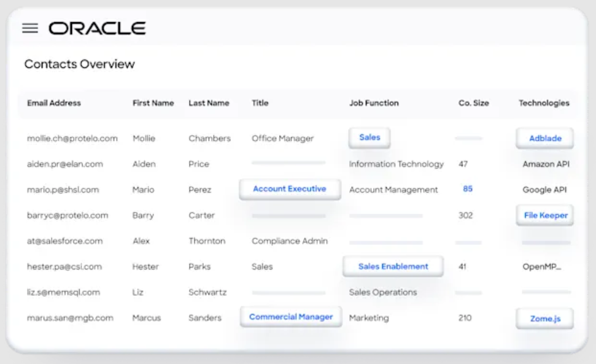This screenshot has height=364, width=596.
Task: Sort by the Email Address column header
Action: 54,103
